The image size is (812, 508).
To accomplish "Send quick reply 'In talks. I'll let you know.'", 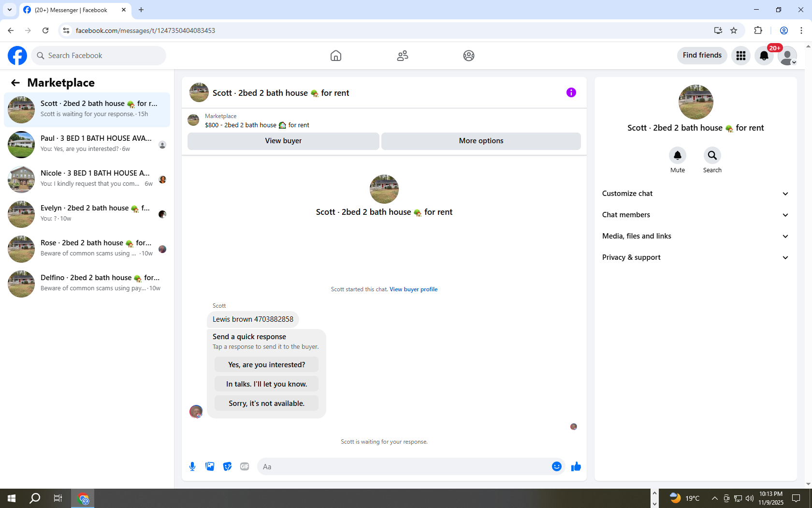I will (x=266, y=384).
